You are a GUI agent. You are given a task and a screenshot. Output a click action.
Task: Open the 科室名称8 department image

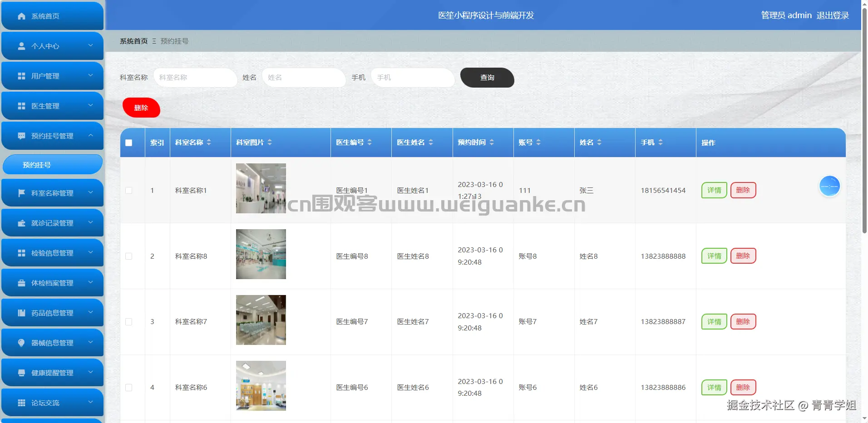[261, 254]
